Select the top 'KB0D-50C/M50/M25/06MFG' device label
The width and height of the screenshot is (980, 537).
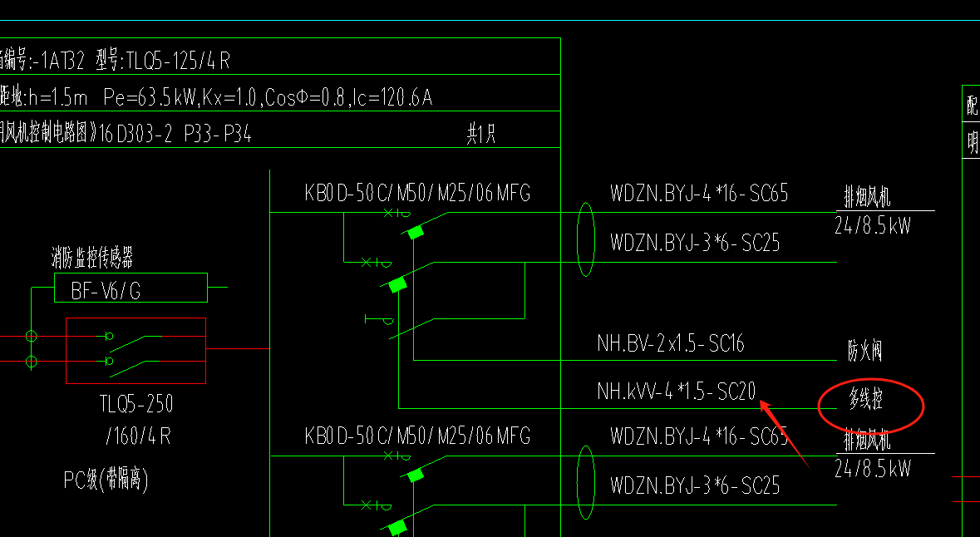tap(417, 193)
